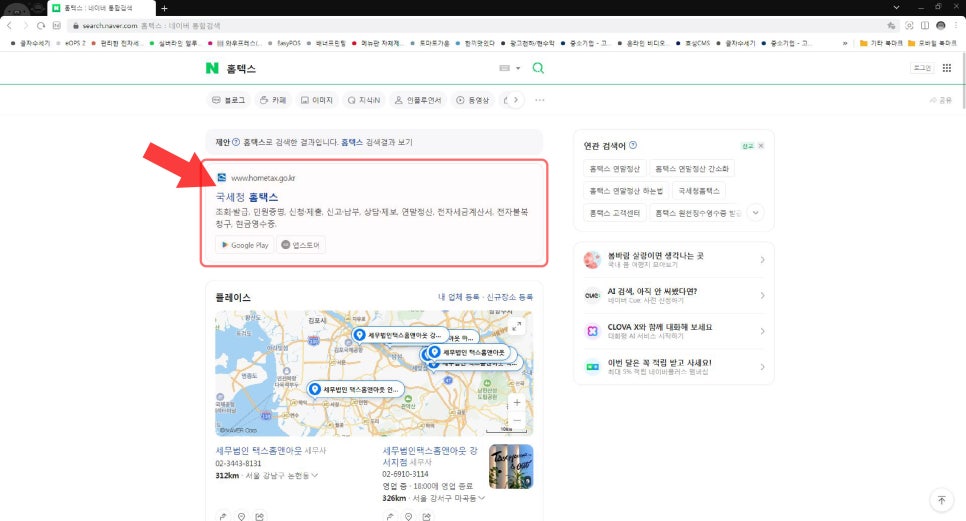Click share icon under 강서지점 listing
Viewport: 966px width, 521px height.
coord(426,516)
